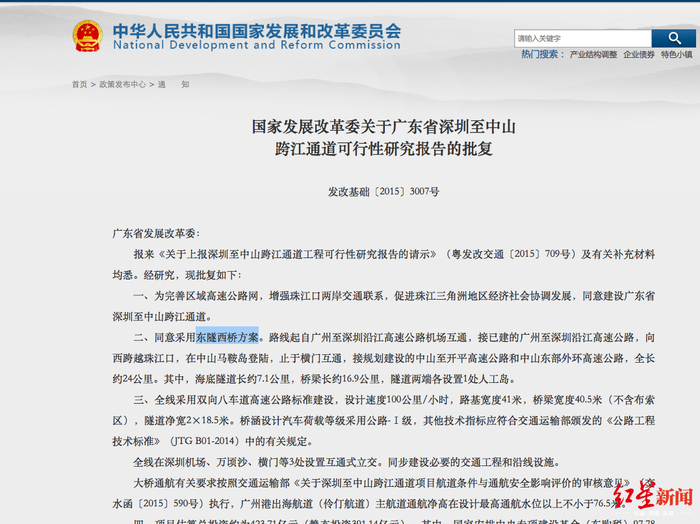
Task: Click the heading line 国家发展改革委关于广东省深圳至中山
Action: 383,127
